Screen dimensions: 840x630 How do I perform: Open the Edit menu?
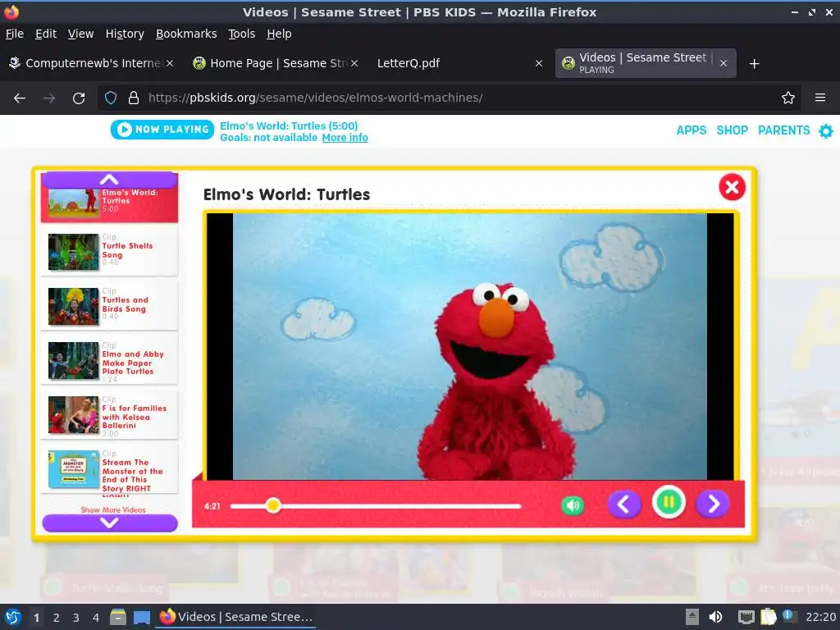click(x=46, y=34)
